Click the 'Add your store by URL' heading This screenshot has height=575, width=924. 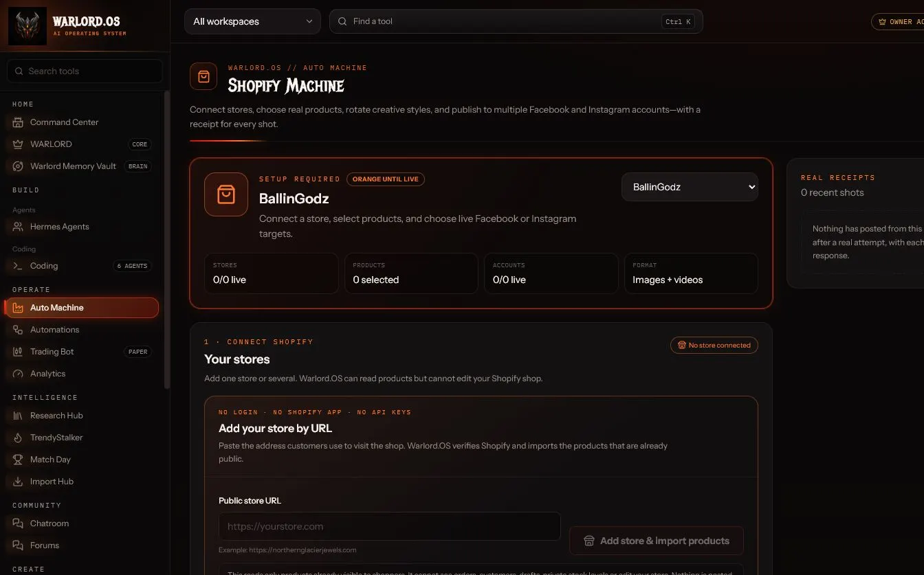tap(275, 428)
